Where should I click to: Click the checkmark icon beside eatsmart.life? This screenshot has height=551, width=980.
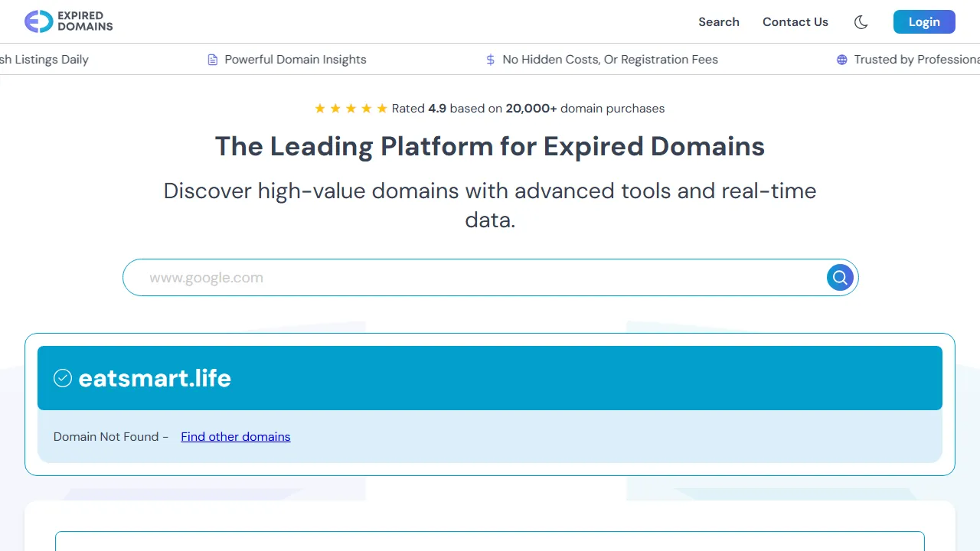click(x=63, y=378)
